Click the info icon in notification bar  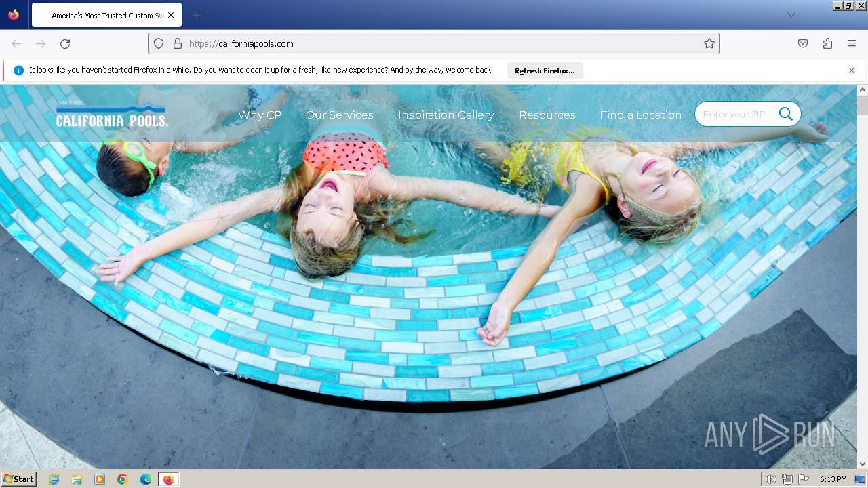pyautogui.click(x=18, y=70)
